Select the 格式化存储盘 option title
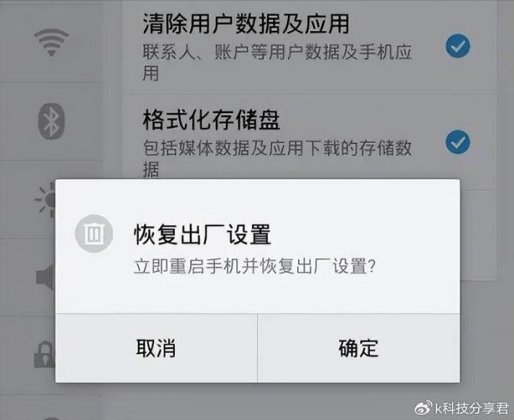Image resolution: width=514 pixels, height=420 pixels. point(212,120)
